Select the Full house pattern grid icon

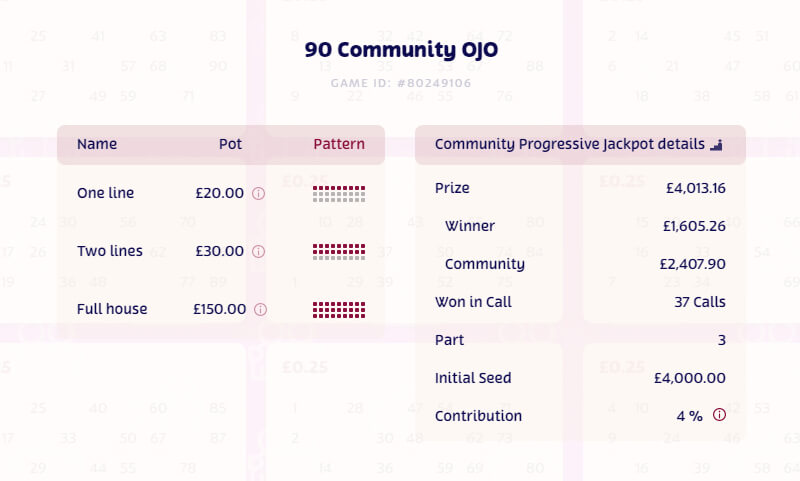(339, 310)
